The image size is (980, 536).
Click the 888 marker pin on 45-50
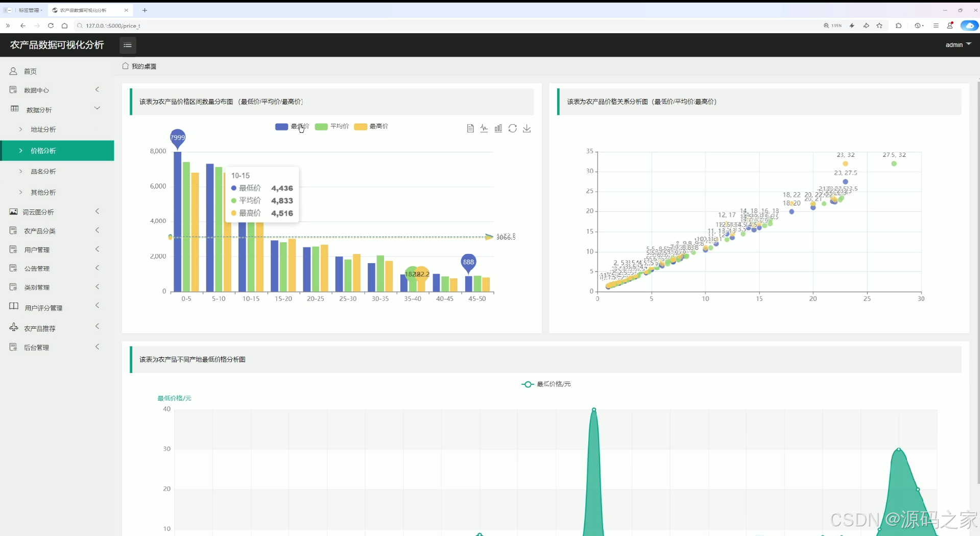[x=468, y=263]
